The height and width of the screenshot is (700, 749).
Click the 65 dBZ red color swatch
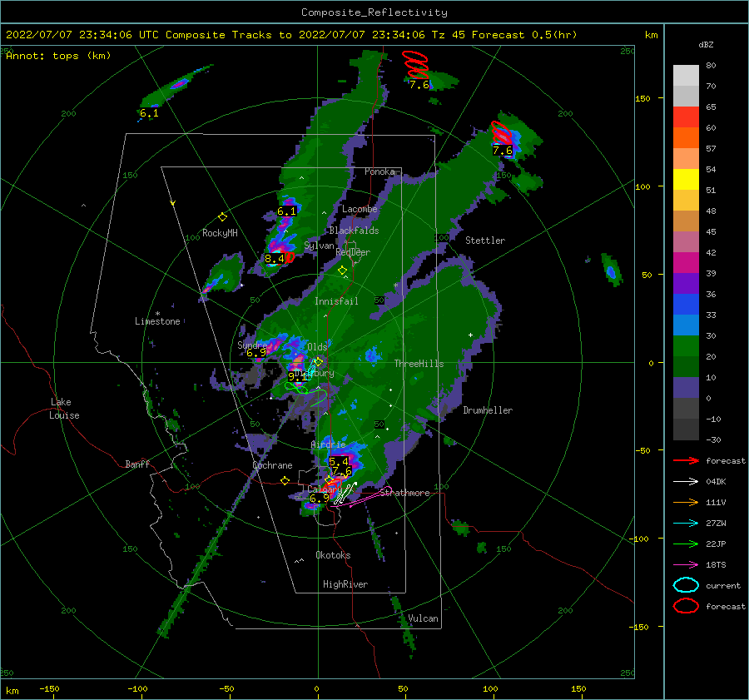coord(686,117)
